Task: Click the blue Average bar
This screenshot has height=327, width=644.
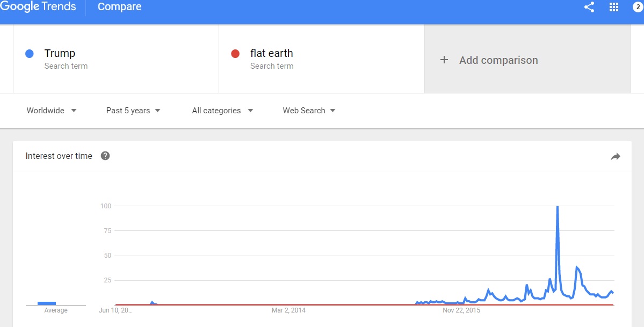Action: coord(47,303)
